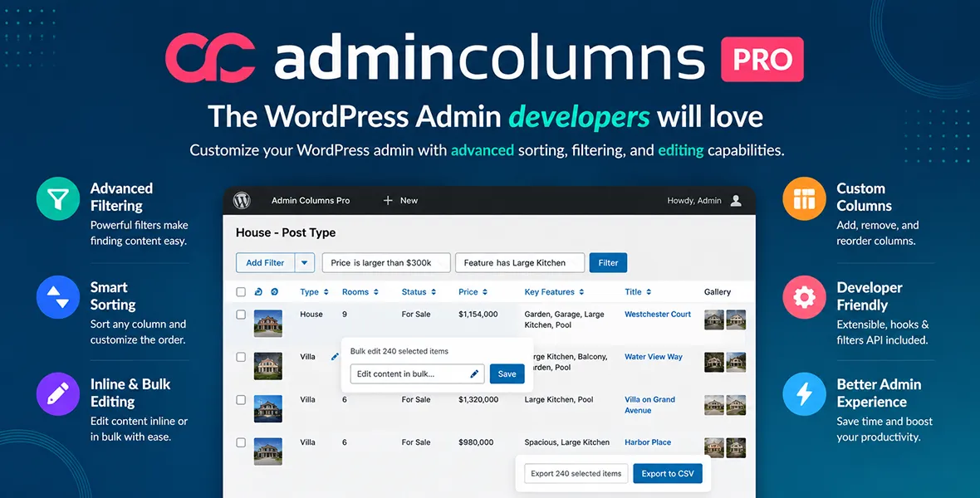Click the Advanced Filtering funnel icon

pyautogui.click(x=58, y=198)
